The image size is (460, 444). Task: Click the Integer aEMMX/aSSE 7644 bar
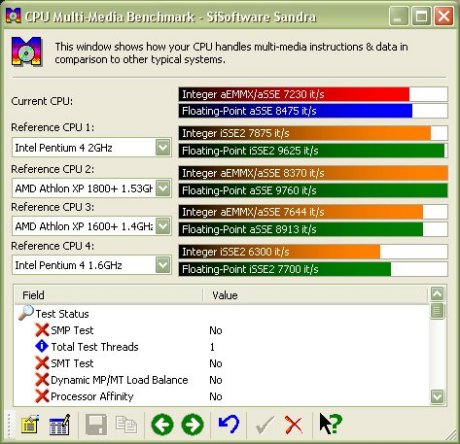[313, 212]
